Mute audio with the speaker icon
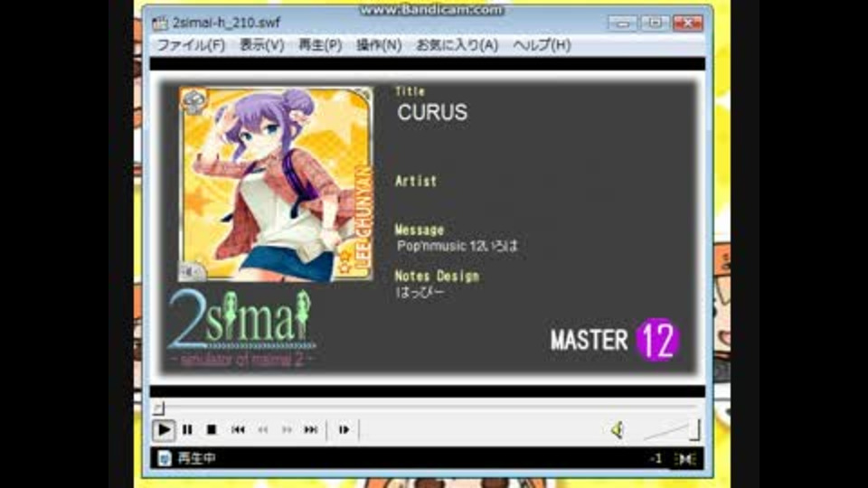The height and width of the screenshot is (488, 868). 618,430
